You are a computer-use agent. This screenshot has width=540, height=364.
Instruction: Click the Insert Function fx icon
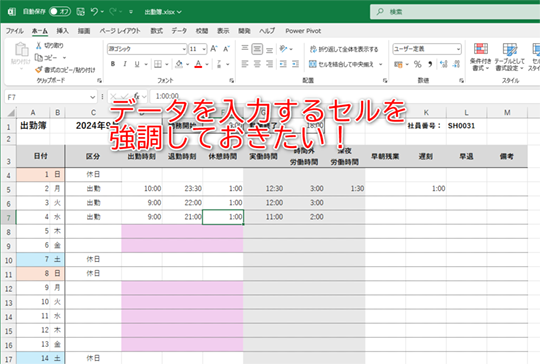[x=137, y=96]
